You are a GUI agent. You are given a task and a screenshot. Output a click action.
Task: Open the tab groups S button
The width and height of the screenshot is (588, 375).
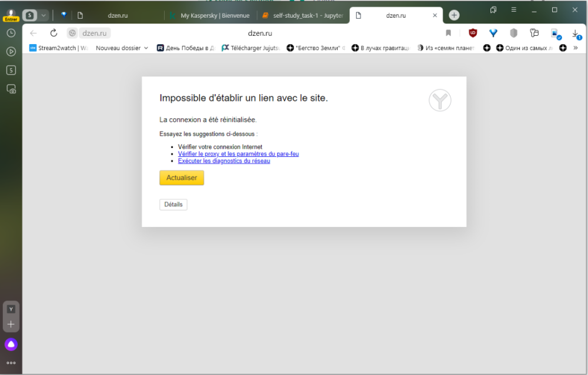coord(30,15)
